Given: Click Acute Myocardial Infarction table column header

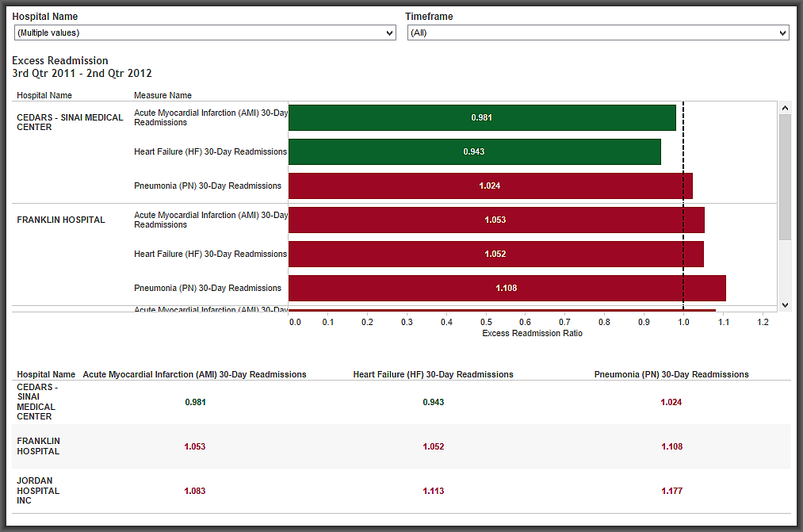Looking at the screenshot, I should click(194, 374).
